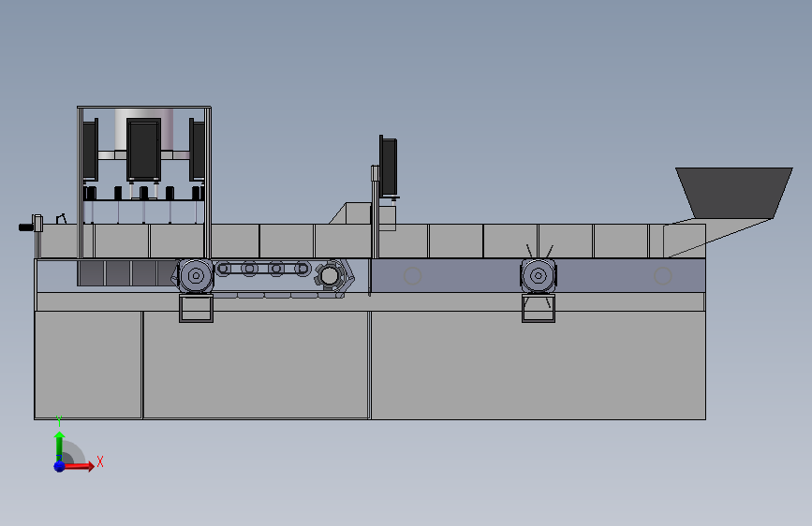This screenshot has width=812, height=526.
Task: Select the dark feed hopper on the right
Action: click(x=734, y=192)
